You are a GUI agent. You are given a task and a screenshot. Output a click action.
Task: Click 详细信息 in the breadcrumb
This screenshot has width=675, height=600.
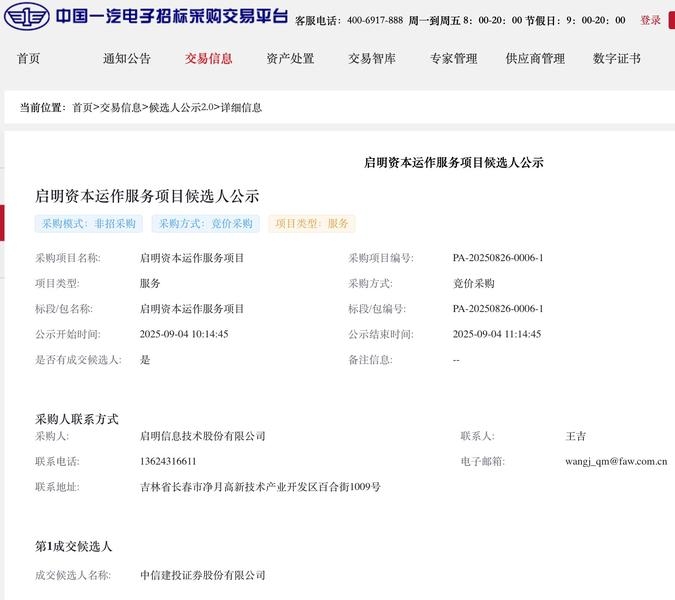coord(241,107)
